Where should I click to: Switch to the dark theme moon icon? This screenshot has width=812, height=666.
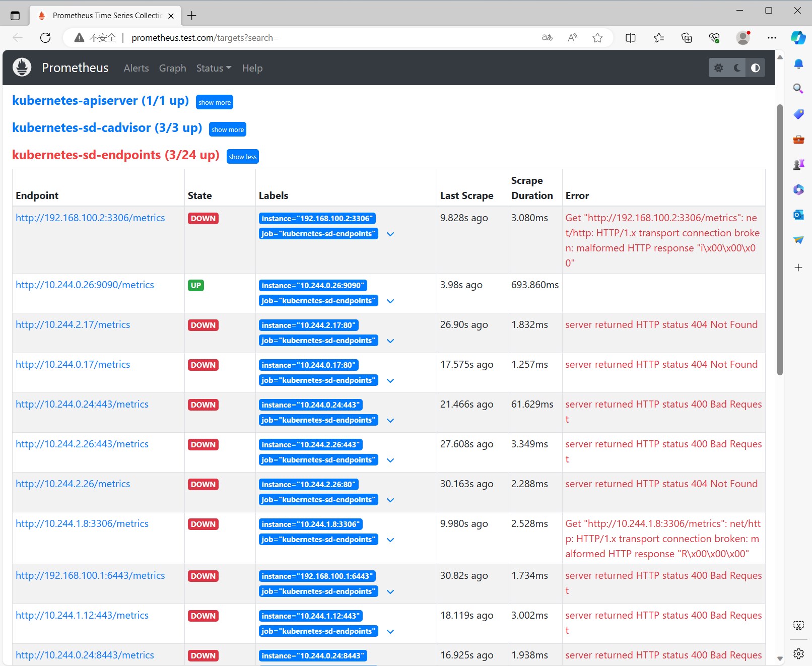click(737, 68)
